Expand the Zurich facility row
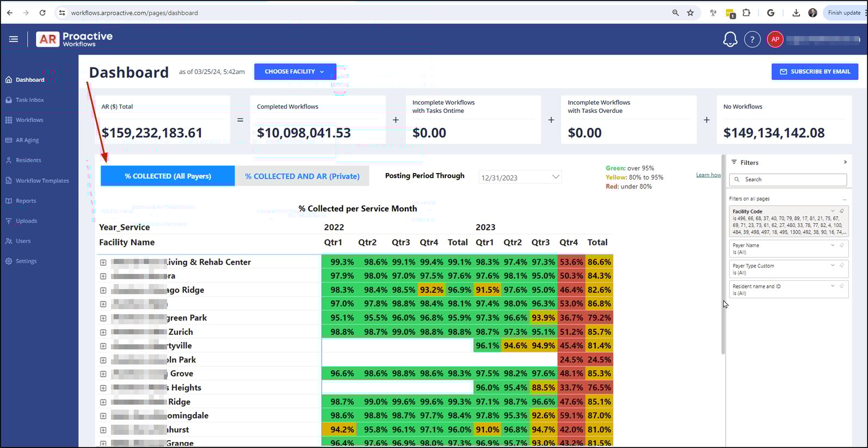The image size is (868, 448). pos(103,332)
